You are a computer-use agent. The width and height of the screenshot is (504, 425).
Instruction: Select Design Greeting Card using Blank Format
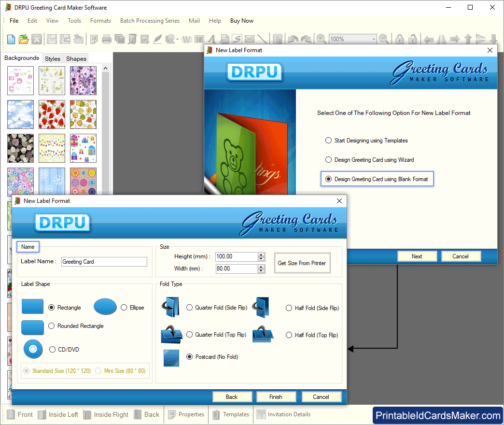[x=377, y=179]
